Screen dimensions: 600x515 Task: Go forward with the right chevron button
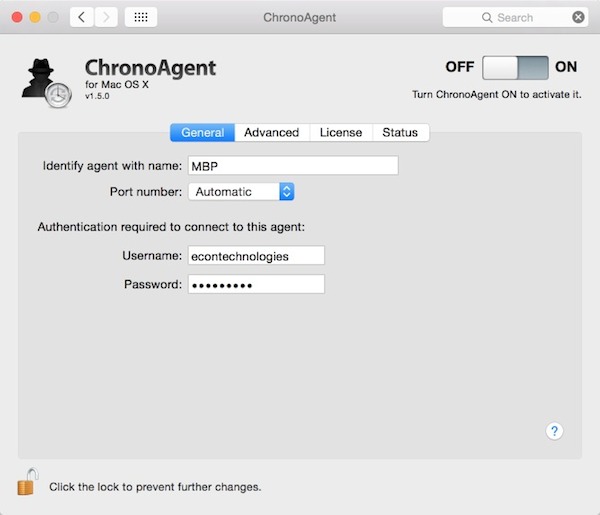[x=106, y=17]
